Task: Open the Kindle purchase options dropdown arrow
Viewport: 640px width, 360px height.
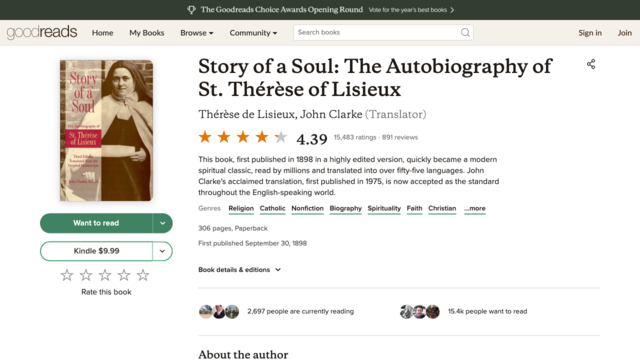Action: pyautogui.click(x=162, y=251)
